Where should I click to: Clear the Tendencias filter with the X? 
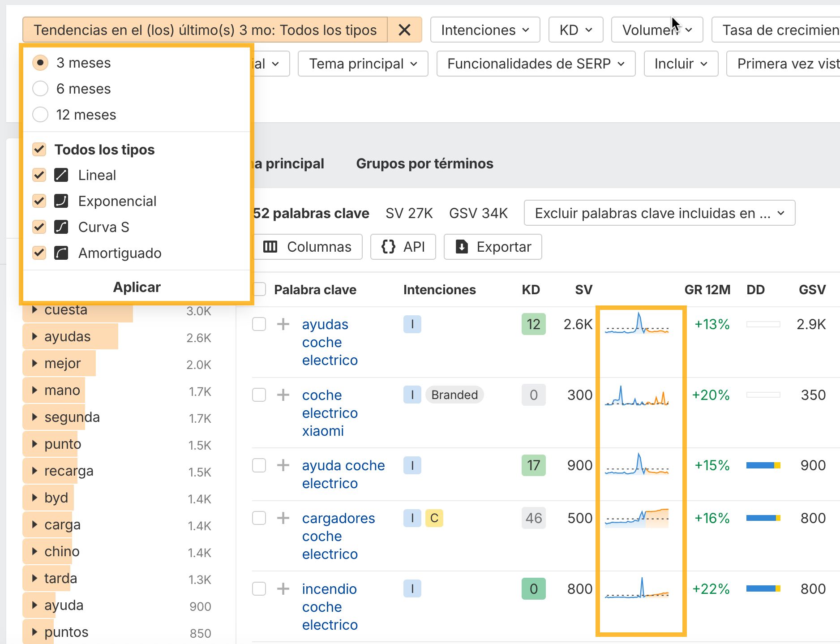pyautogui.click(x=404, y=30)
